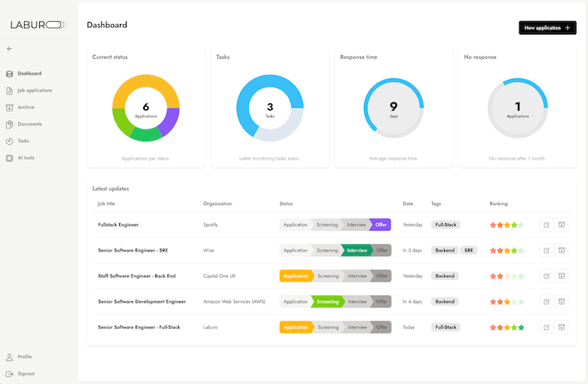588x384 pixels.
Task: Select AI tools from the sidebar
Action: pos(26,158)
